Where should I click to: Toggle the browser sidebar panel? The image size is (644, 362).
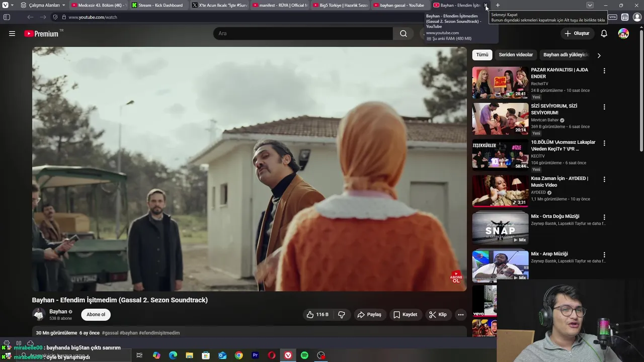7,17
